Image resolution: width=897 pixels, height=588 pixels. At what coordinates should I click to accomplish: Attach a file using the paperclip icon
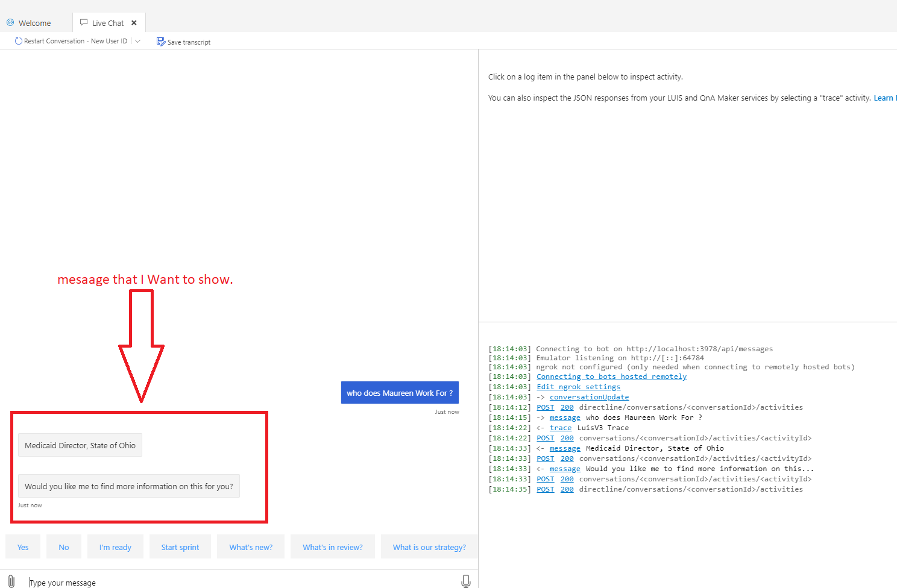coord(11,580)
